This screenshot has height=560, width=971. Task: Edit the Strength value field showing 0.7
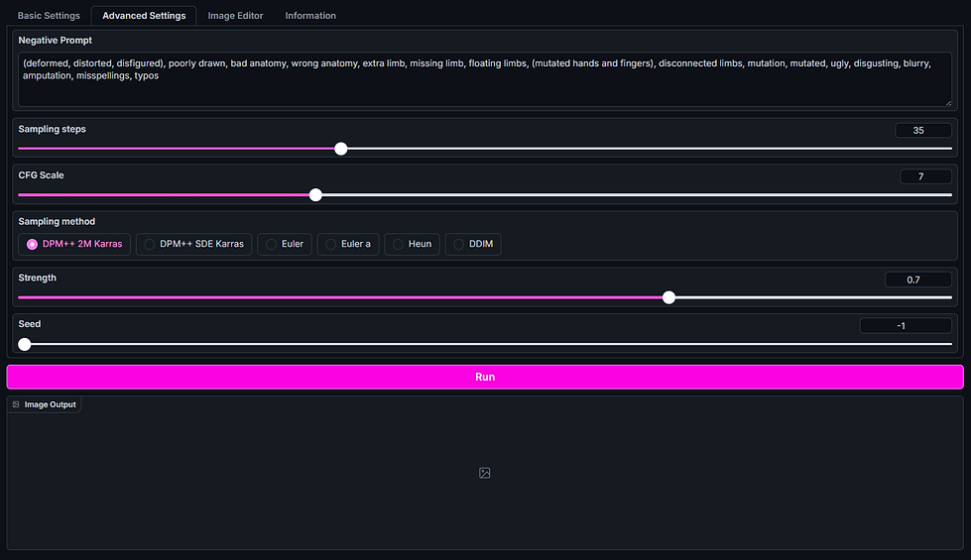918,280
